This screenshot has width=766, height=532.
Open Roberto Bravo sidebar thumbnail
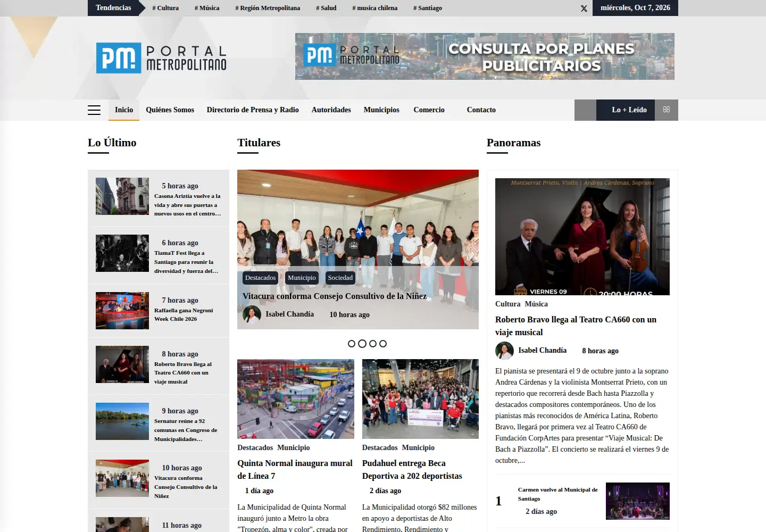122,364
